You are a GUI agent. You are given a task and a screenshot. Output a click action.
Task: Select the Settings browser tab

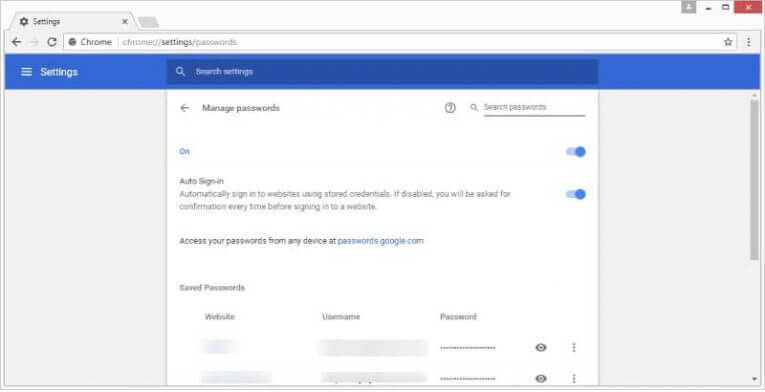(x=74, y=21)
